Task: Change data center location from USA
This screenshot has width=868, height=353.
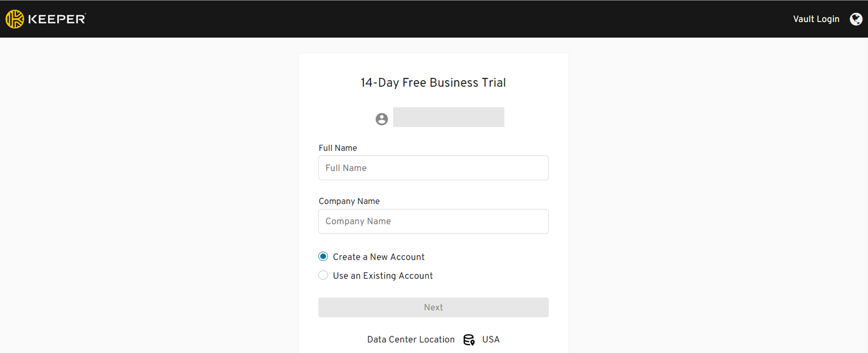Action: coord(491,340)
